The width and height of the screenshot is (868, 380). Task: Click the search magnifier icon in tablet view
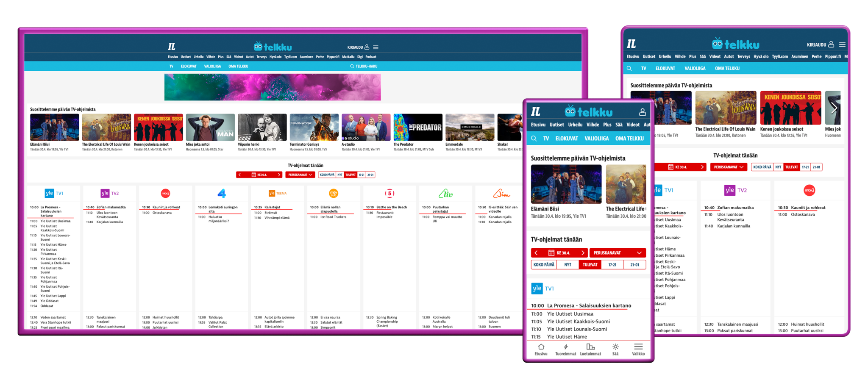pos(629,68)
